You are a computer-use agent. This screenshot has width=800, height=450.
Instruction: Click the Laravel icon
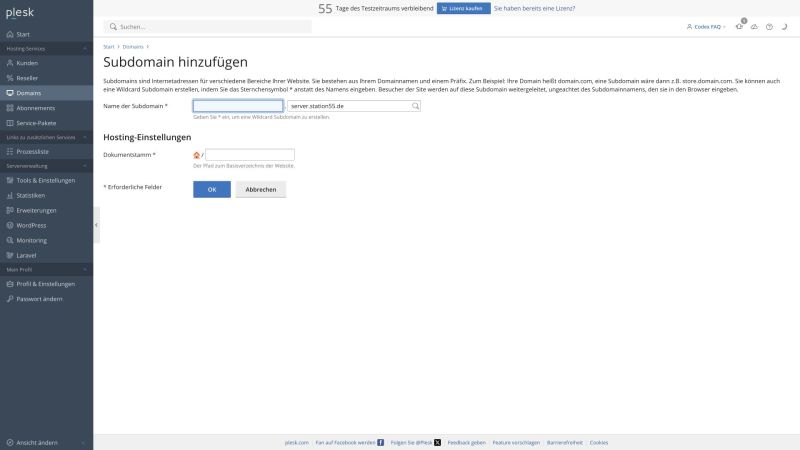10,255
